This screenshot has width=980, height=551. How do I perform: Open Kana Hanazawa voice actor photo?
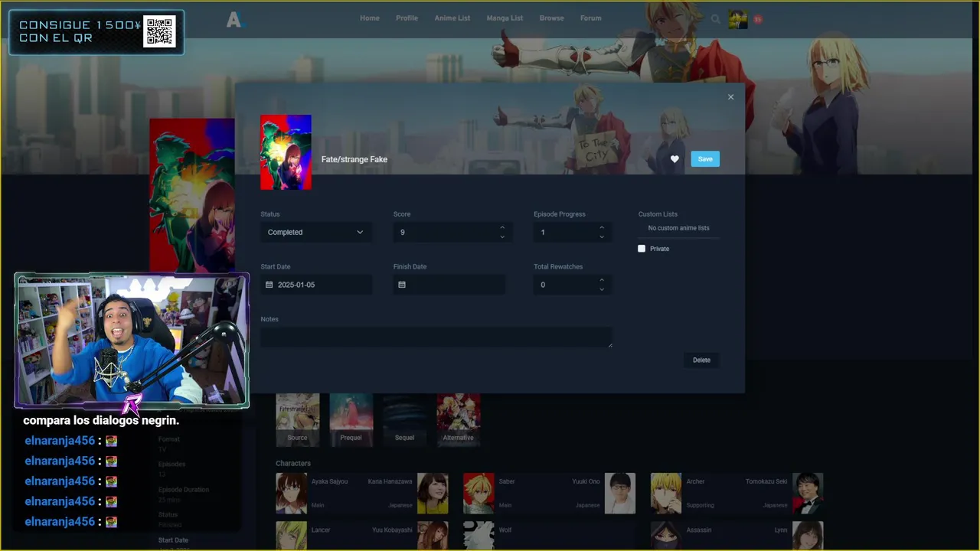tap(433, 493)
